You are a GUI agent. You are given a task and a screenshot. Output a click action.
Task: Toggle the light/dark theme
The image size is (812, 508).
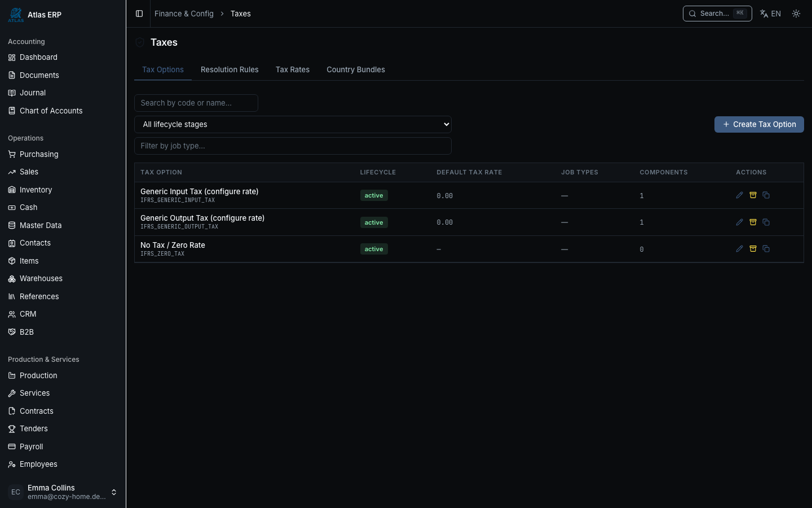click(x=796, y=14)
